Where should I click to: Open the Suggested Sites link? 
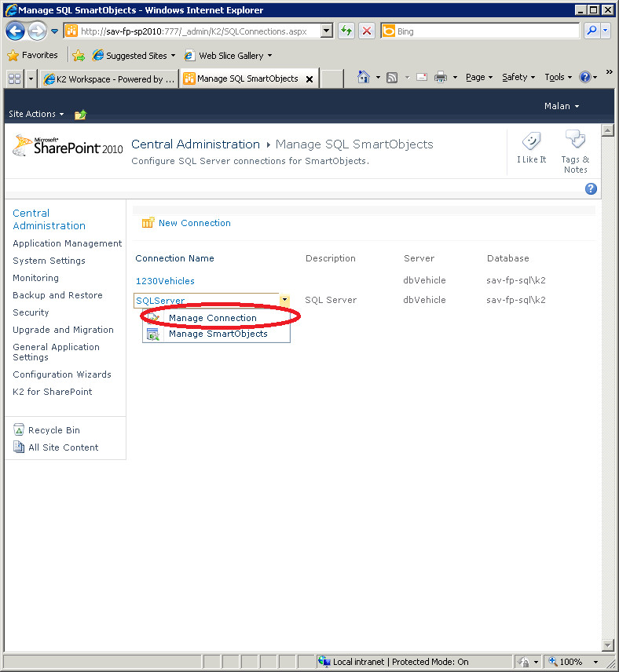click(x=134, y=55)
